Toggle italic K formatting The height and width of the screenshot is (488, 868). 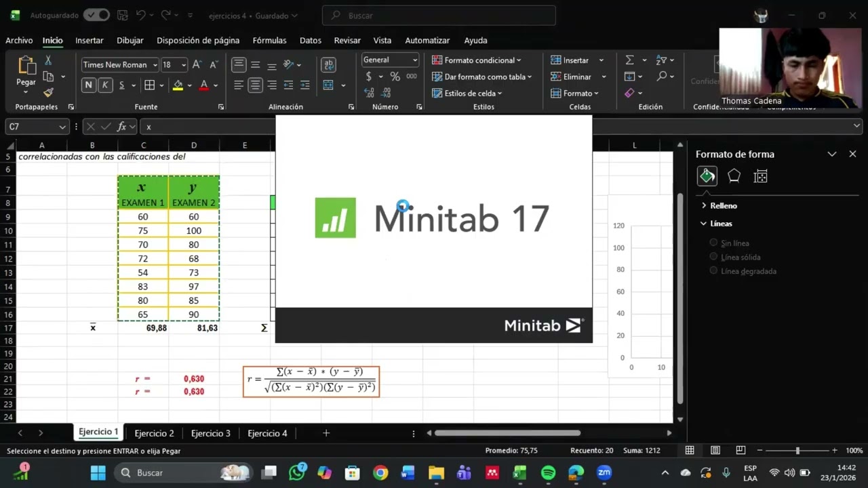(105, 85)
